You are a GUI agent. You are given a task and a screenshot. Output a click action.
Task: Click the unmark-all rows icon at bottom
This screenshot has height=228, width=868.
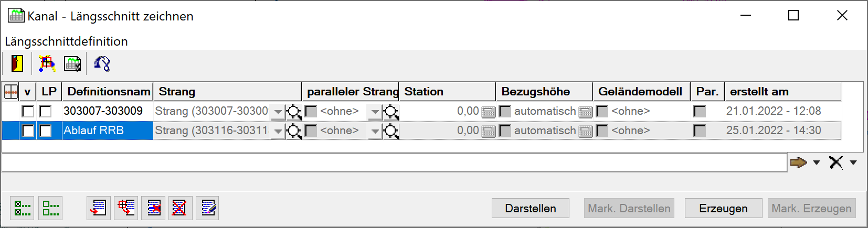point(51,208)
